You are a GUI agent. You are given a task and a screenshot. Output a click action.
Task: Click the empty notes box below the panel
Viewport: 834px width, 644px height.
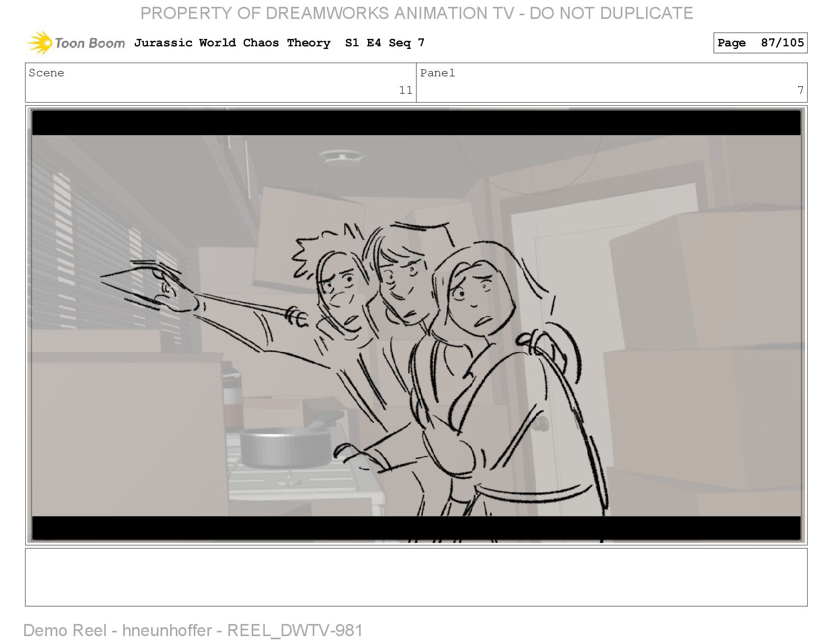(416, 577)
